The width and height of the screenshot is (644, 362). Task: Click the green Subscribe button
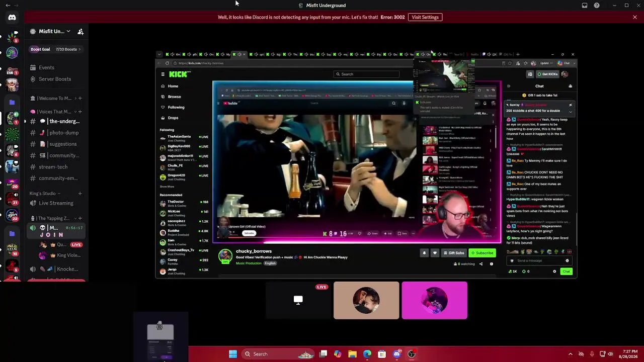point(482,253)
